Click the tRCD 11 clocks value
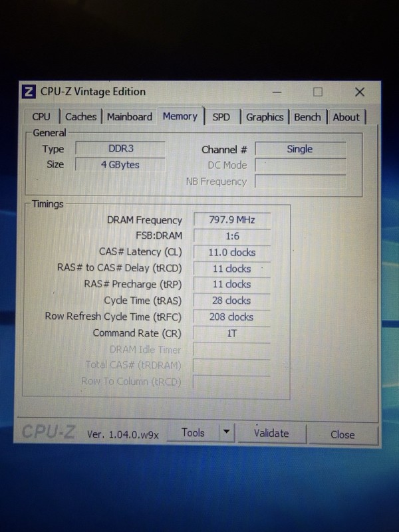Image resolution: width=399 pixels, height=532 pixels. pos(232,269)
